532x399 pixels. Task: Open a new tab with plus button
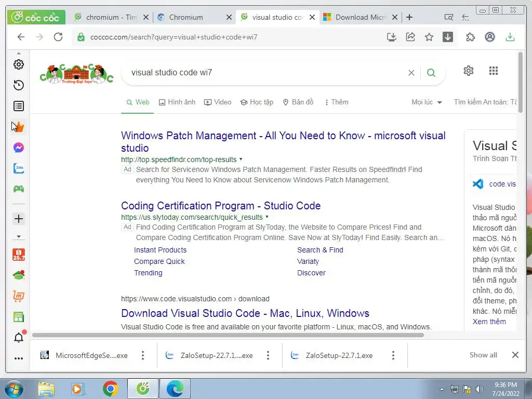click(409, 17)
